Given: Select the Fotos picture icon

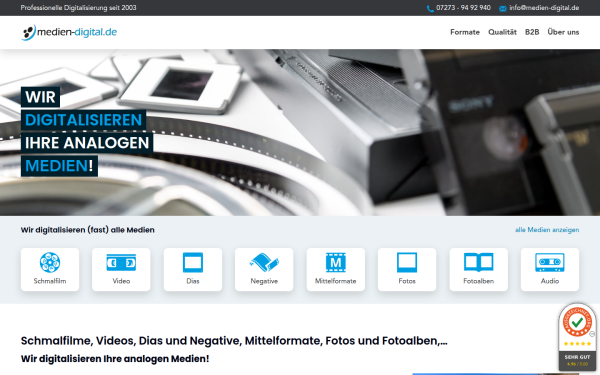Looking at the screenshot, I should 407,262.
